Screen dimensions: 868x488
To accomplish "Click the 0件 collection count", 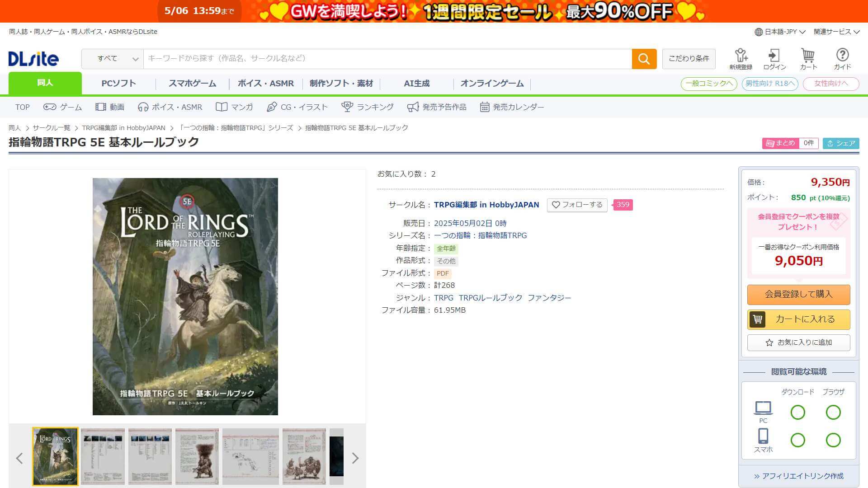I will [809, 143].
